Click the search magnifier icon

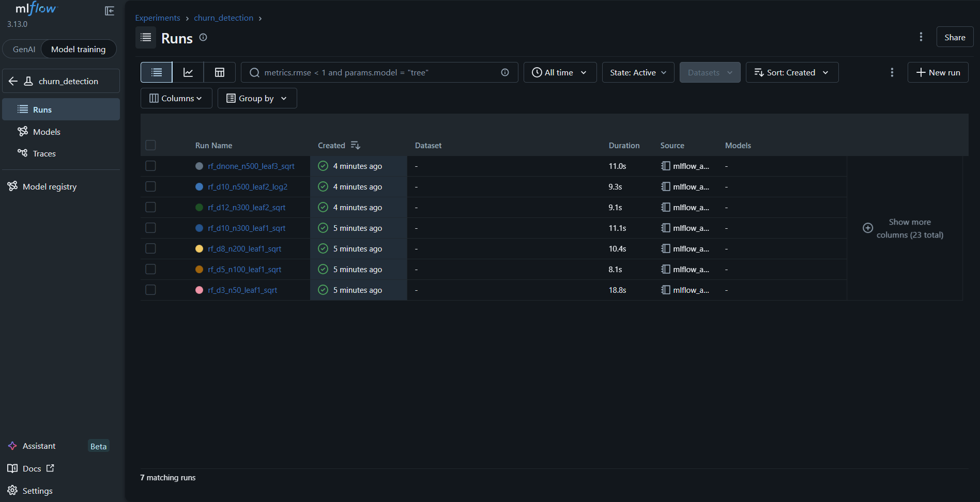[x=254, y=73]
